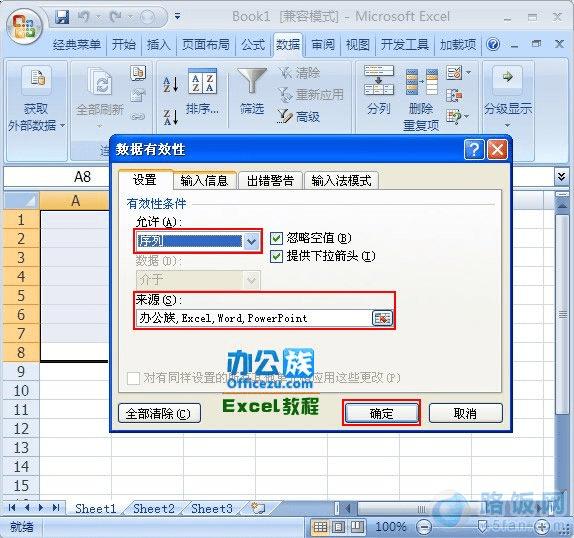Open the Developer ribbon tab
The image size is (574, 538).
coord(405,45)
